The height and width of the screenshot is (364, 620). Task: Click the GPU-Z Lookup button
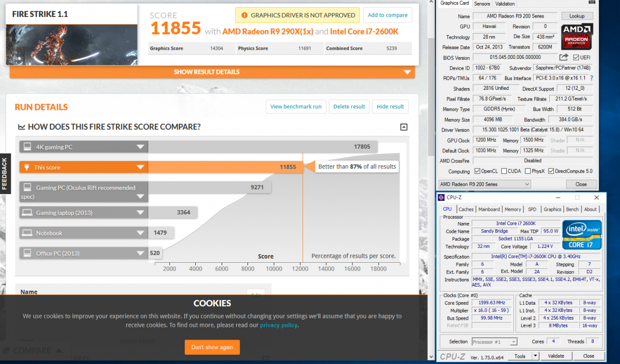pyautogui.click(x=577, y=16)
